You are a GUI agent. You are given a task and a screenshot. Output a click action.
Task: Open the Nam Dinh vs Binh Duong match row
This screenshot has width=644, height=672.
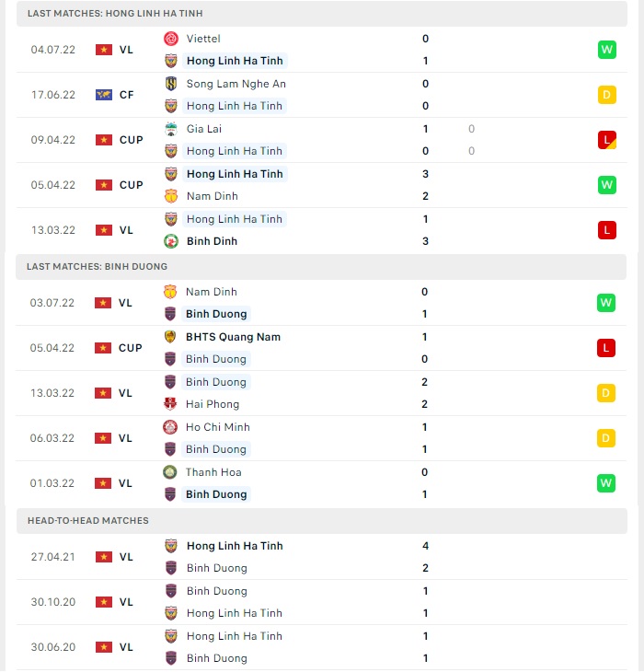(321, 303)
